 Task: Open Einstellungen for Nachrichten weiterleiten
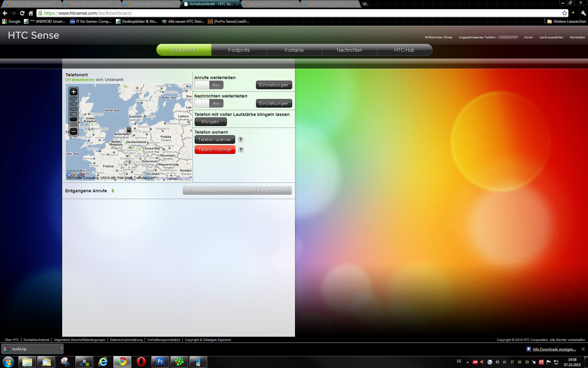coord(274,103)
